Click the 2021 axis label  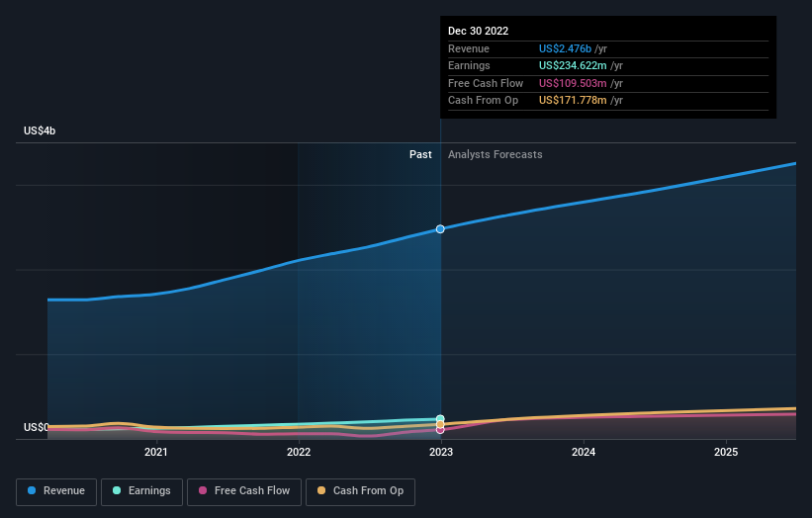[x=156, y=453]
